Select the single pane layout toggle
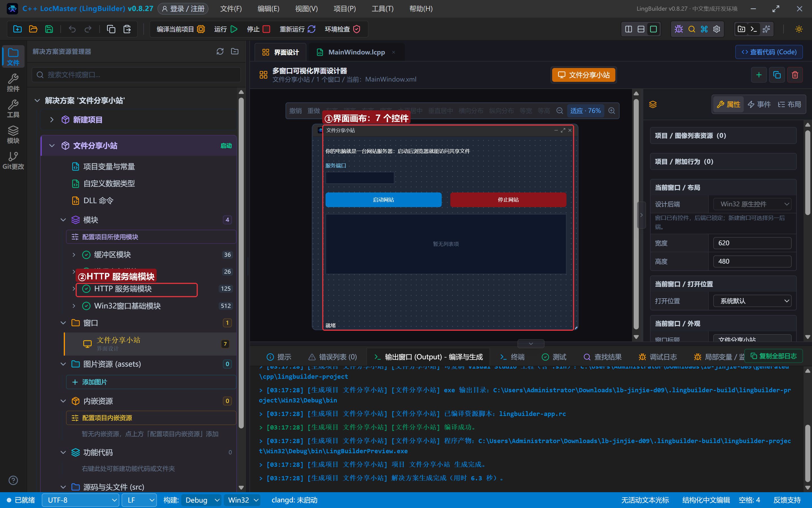 653,29
